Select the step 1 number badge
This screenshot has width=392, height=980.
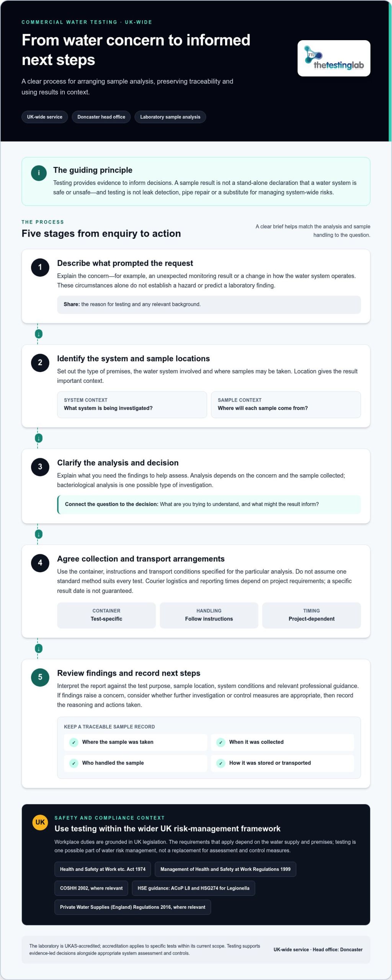coord(40,267)
